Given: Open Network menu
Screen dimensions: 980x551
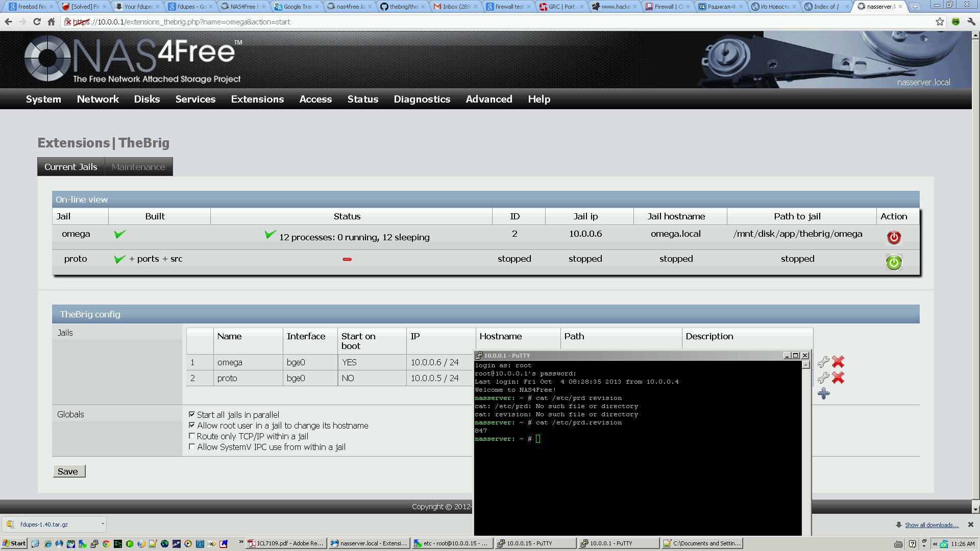Looking at the screenshot, I should 97,99.
